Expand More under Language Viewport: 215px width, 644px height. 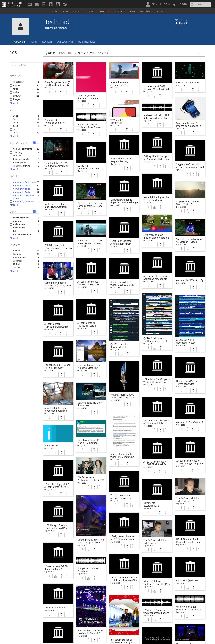click(14, 271)
